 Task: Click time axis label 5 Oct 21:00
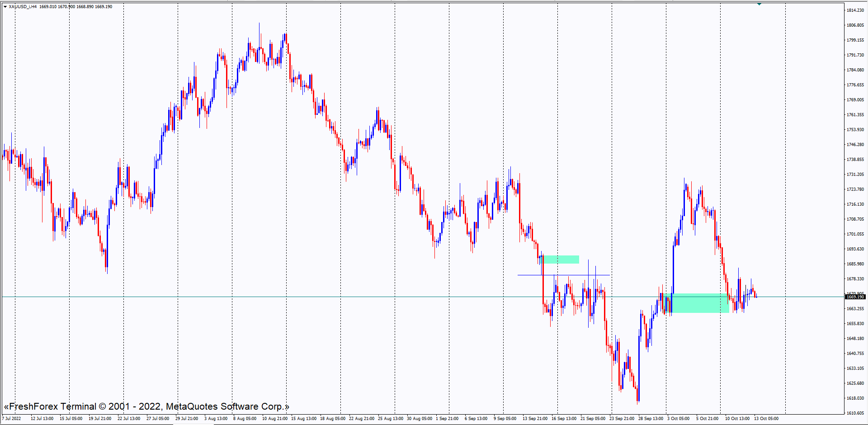(708, 419)
